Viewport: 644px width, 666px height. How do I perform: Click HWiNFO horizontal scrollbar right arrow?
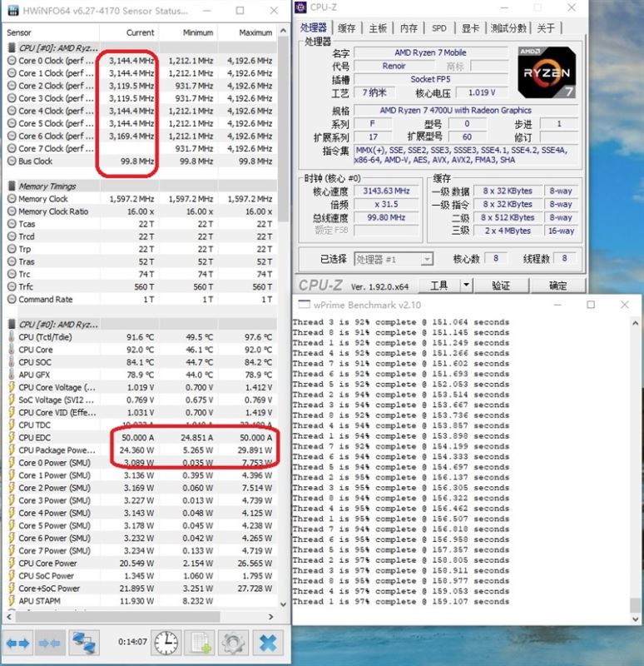[x=271, y=616]
